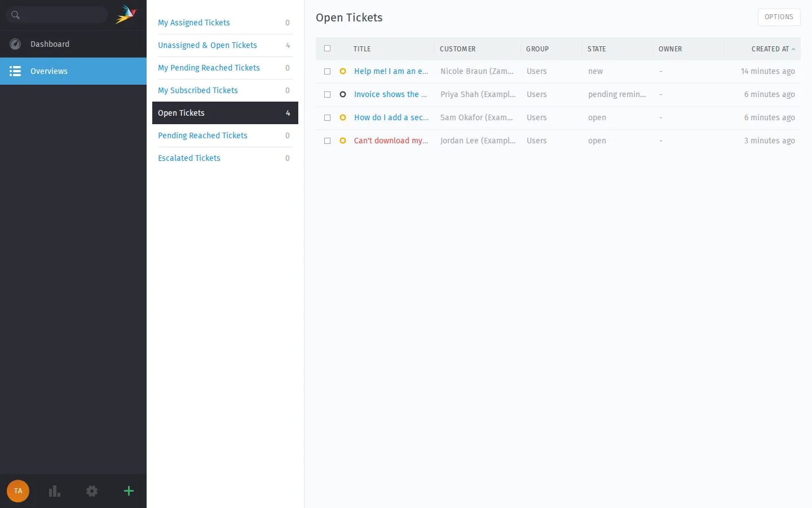This screenshot has height=508, width=812.
Task: Click the green plus new-ticket icon
Action: (x=129, y=491)
